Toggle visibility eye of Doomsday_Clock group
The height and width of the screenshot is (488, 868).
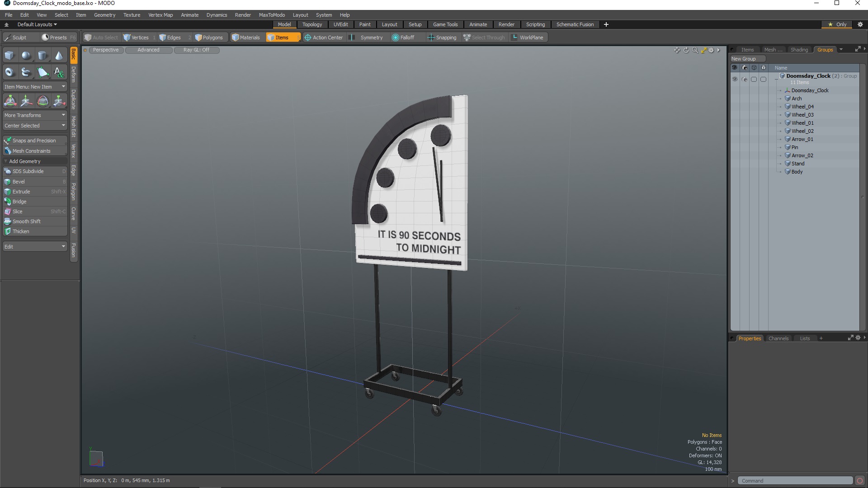tap(735, 79)
